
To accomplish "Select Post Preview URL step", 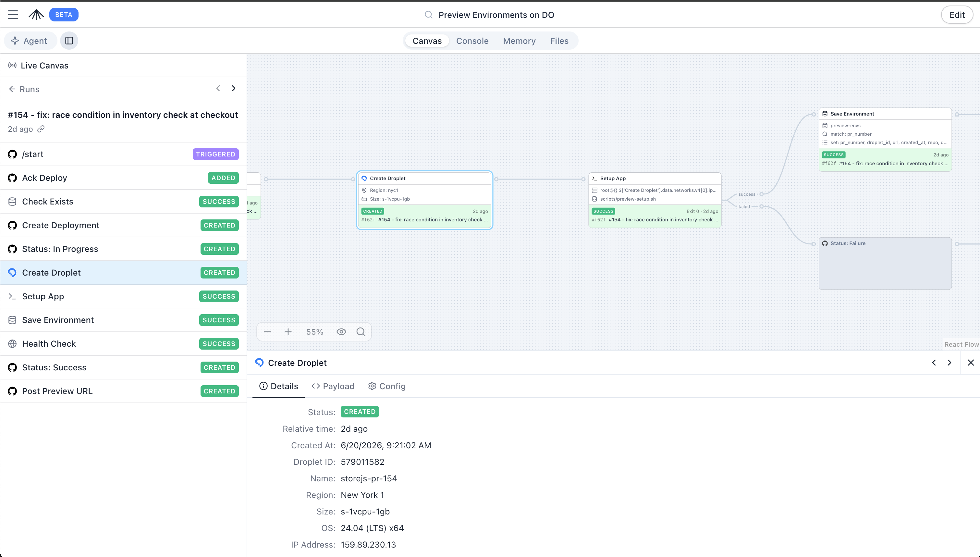I will pyautogui.click(x=123, y=391).
